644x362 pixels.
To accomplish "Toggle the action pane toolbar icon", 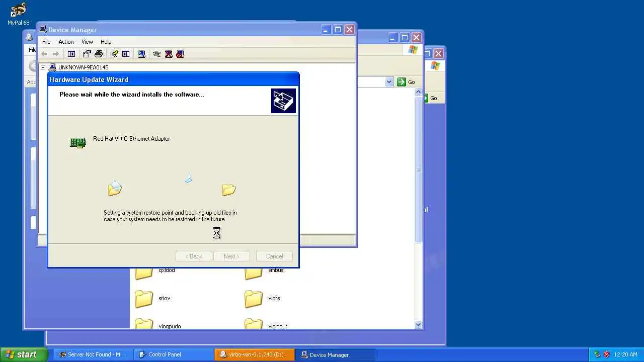I will tap(126, 54).
